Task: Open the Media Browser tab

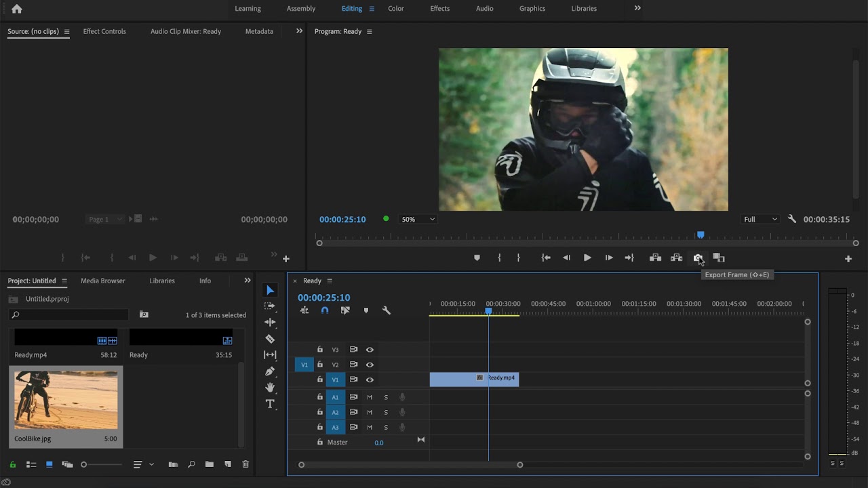Action: click(x=103, y=281)
